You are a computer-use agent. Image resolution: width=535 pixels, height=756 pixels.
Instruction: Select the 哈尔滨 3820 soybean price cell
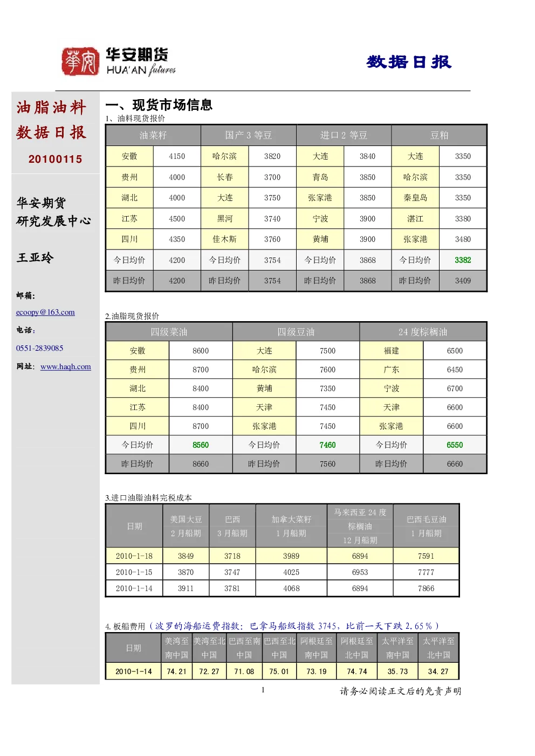pyautogui.click(x=272, y=156)
